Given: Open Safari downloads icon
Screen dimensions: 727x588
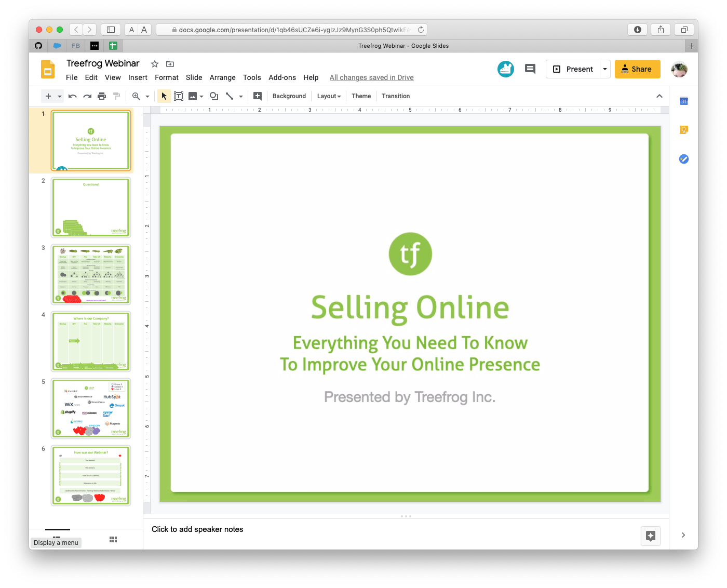Looking at the screenshot, I should click(x=637, y=30).
